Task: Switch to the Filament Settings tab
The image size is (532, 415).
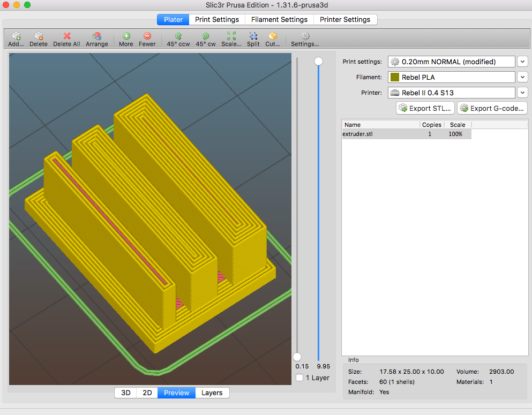Action: click(x=279, y=19)
